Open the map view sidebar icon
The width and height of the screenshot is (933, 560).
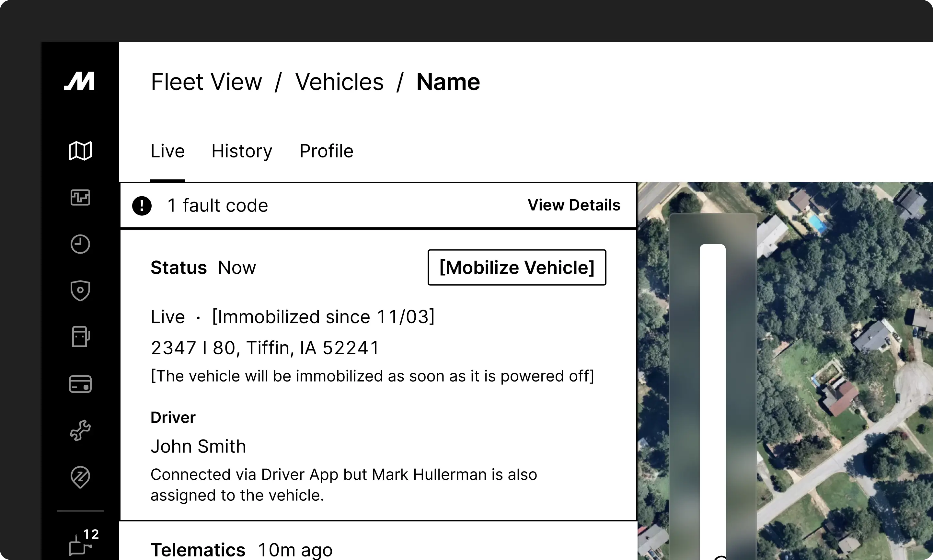pos(80,151)
